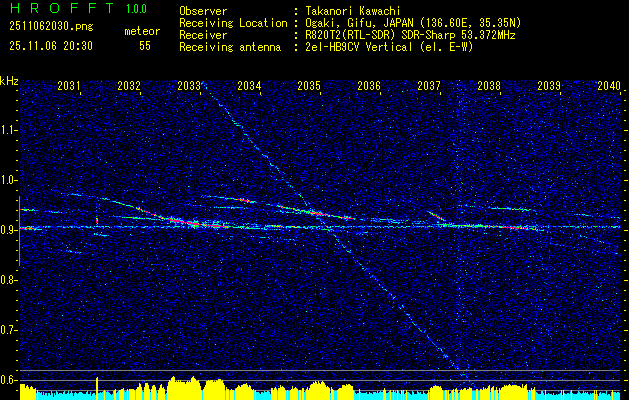The width and height of the screenshot is (629, 400).
Task: Select the meteor count value 55
Action: point(145,46)
